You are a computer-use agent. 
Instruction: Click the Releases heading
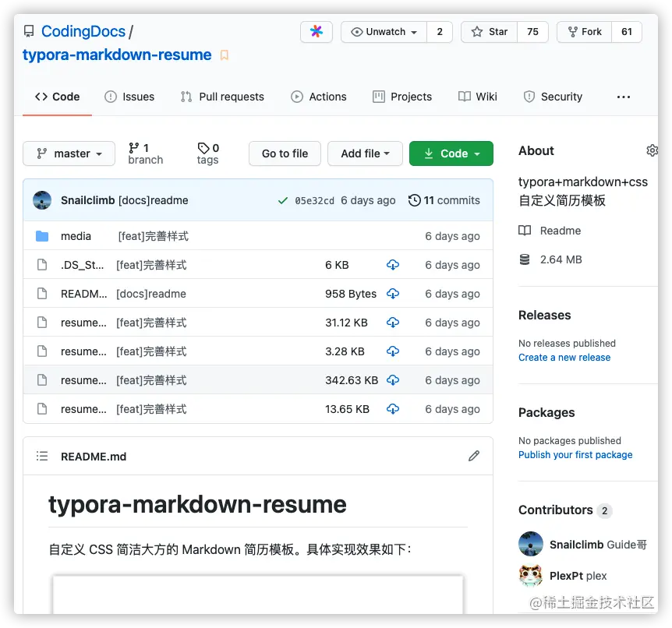pyautogui.click(x=544, y=315)
